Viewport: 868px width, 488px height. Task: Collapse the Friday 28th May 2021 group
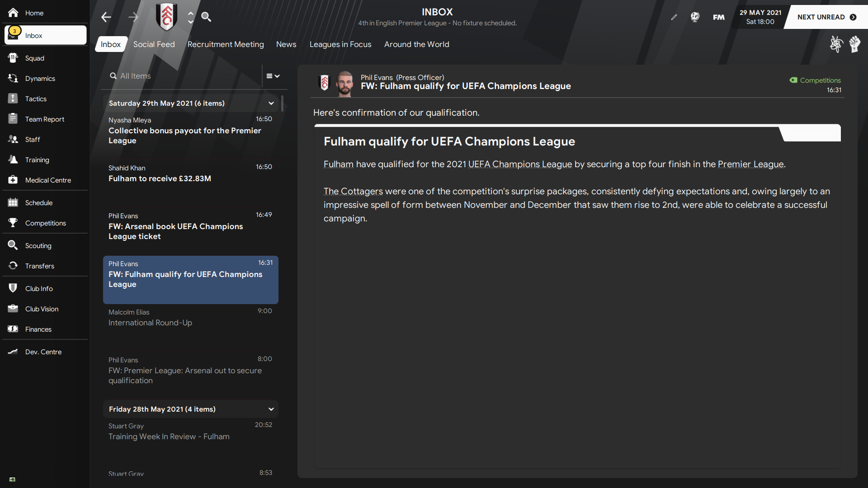tap(271, 409)
